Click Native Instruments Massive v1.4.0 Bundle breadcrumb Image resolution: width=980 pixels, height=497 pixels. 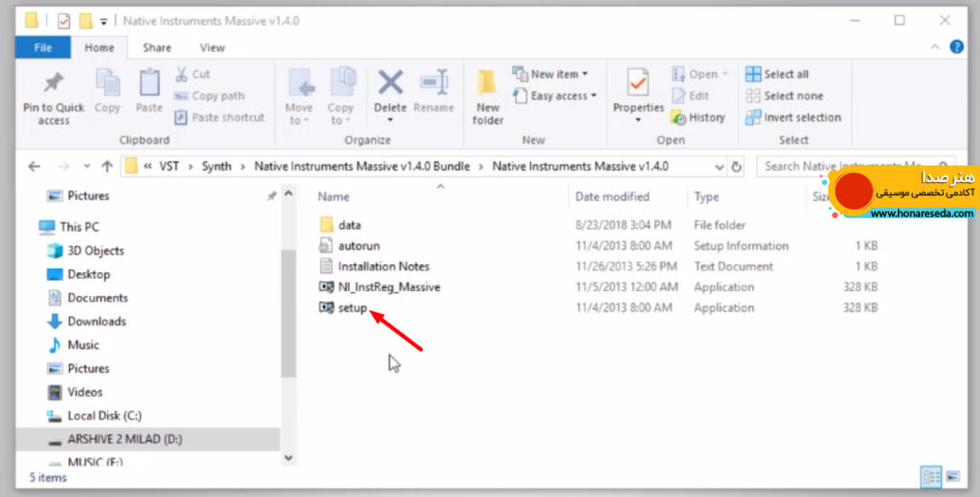click(362, 167)
